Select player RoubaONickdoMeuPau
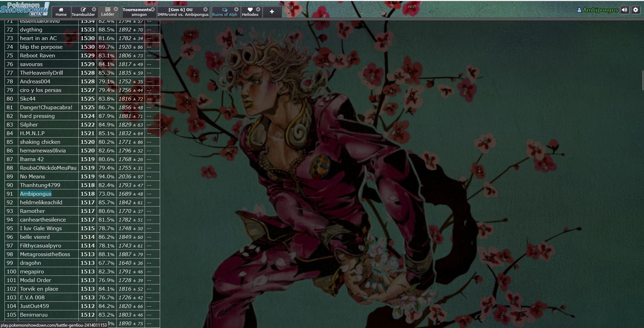The image size is (644, 328). [x=48, y=168]
